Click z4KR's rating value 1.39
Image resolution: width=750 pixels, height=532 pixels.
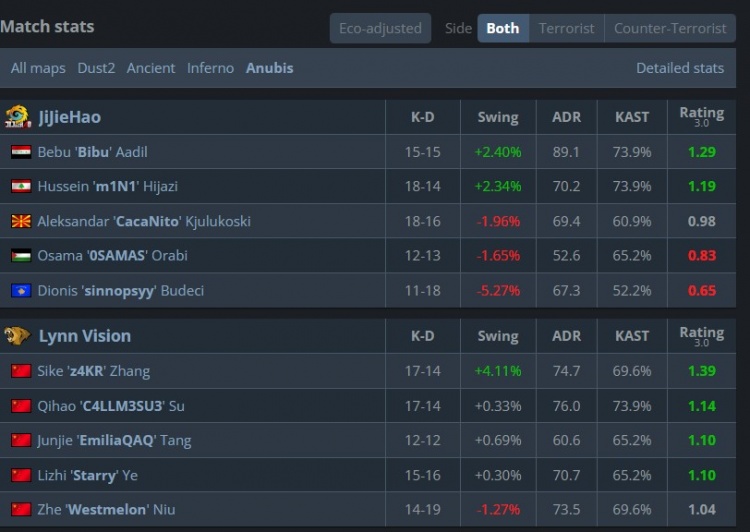(x=702, y=371)
